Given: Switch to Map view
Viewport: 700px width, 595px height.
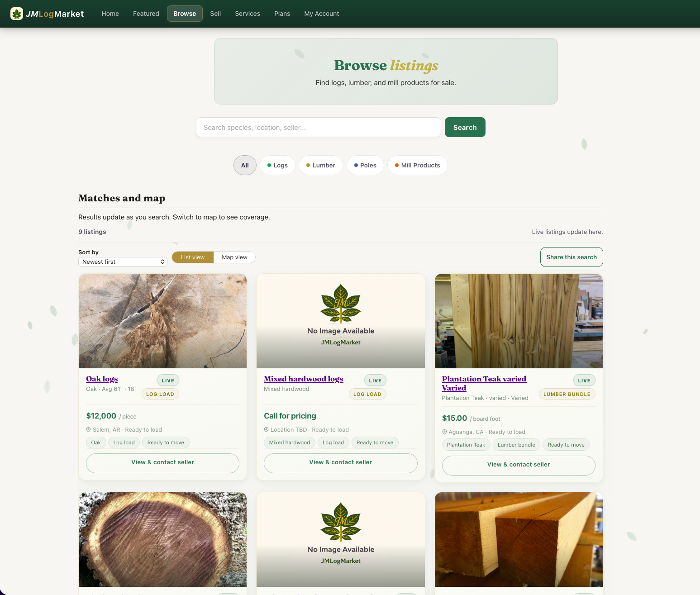Looking at the screenshot, I should tap(234, 257).
